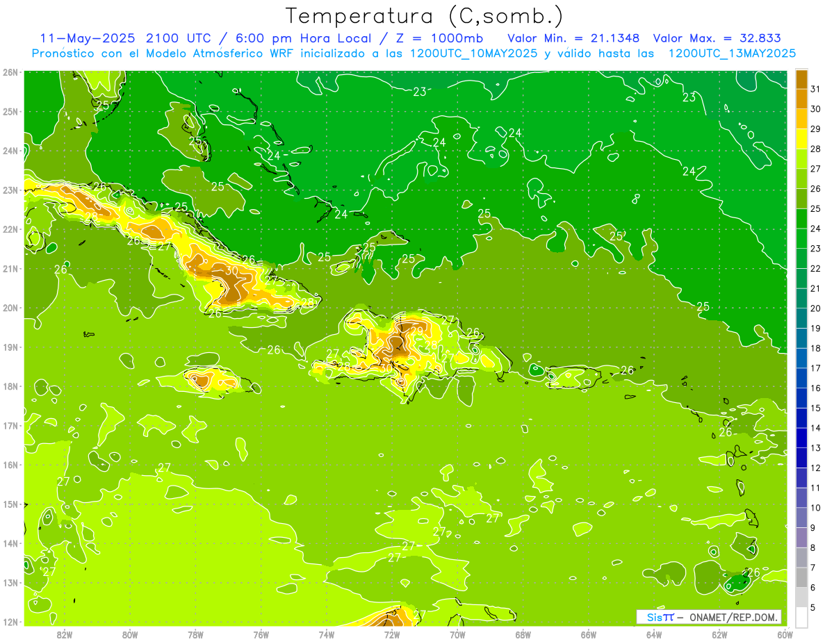Click the '72W' longitude label
This screenshot has width=834, height=644.
point(392,634)
